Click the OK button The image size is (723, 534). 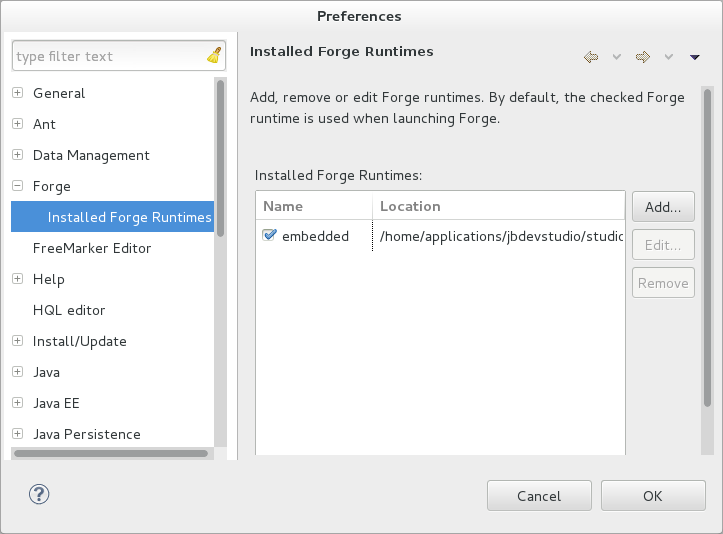click(652, 496)
